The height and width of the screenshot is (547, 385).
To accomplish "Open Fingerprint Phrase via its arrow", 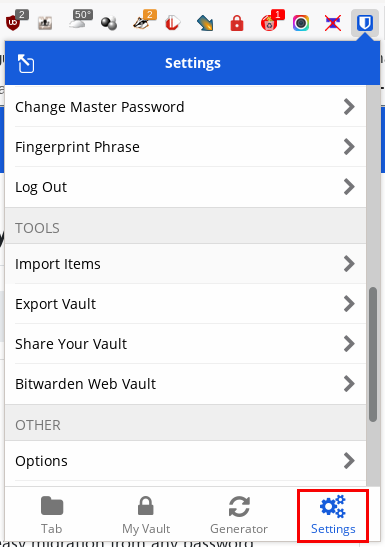I will click(349, 147).
